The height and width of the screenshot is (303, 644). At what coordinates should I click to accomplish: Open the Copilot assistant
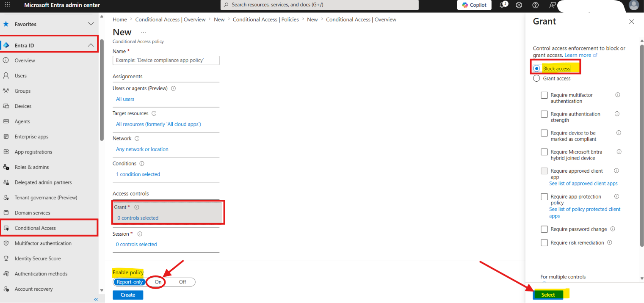point(474,5)
